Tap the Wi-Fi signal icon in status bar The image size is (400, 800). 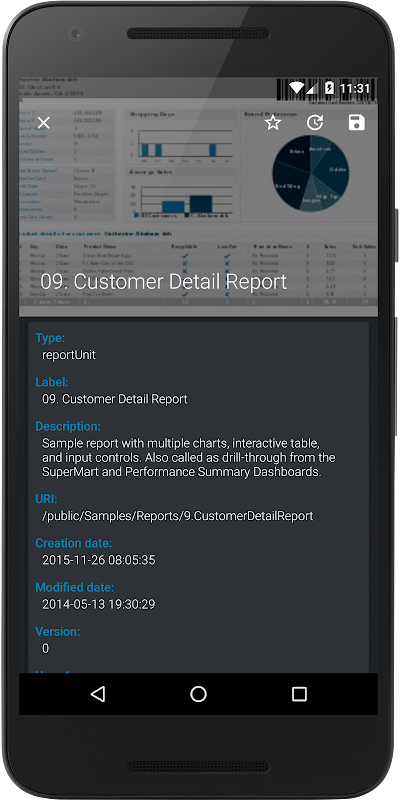(297, 88)
